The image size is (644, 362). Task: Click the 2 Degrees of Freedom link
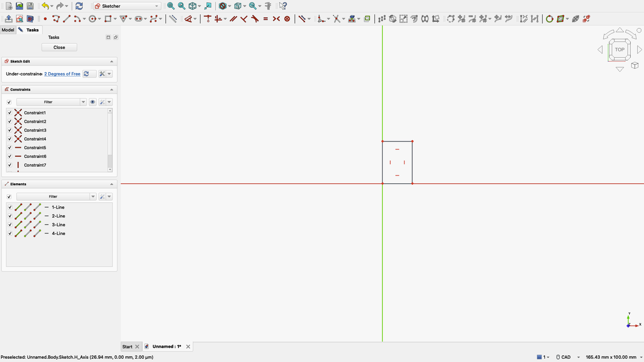click(62, 73)
